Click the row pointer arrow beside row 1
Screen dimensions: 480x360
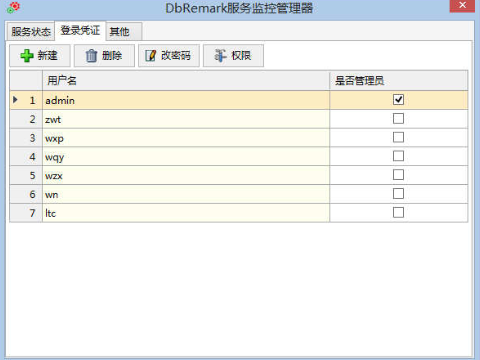click(x=15, y=100)
